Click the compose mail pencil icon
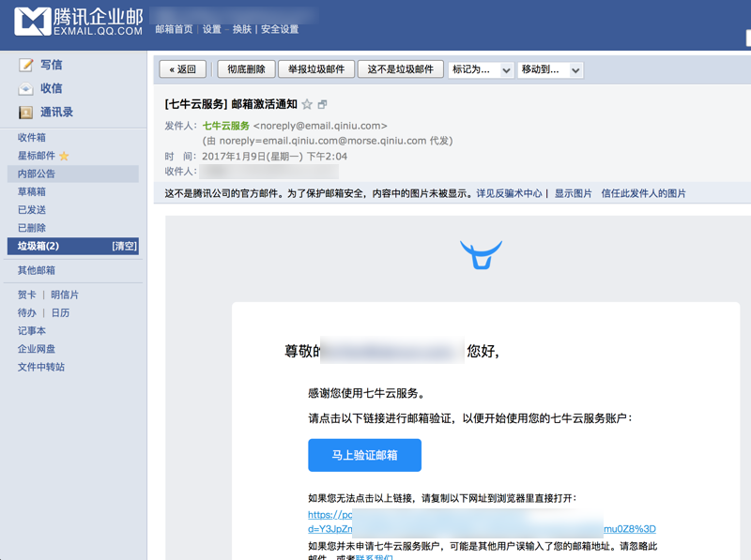This screenshot has height=560, width=751. pyautogui.click(x=26, y=65)
